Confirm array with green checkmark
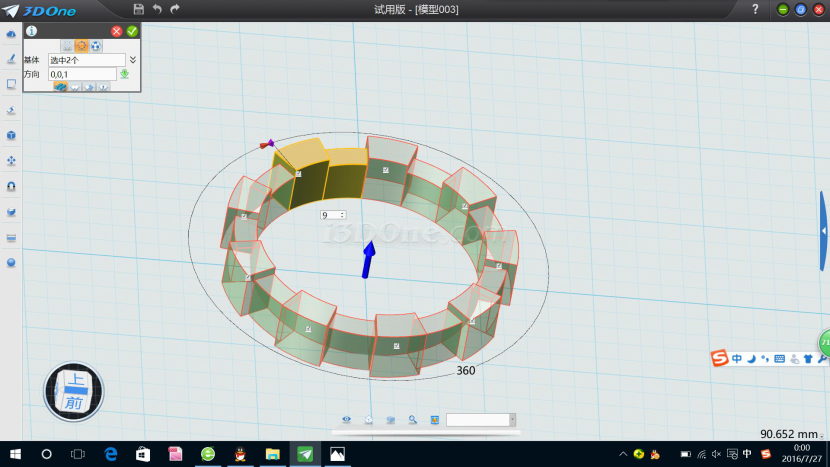The width and height of the screenshot is (830, 467). (x=132, y=31)
